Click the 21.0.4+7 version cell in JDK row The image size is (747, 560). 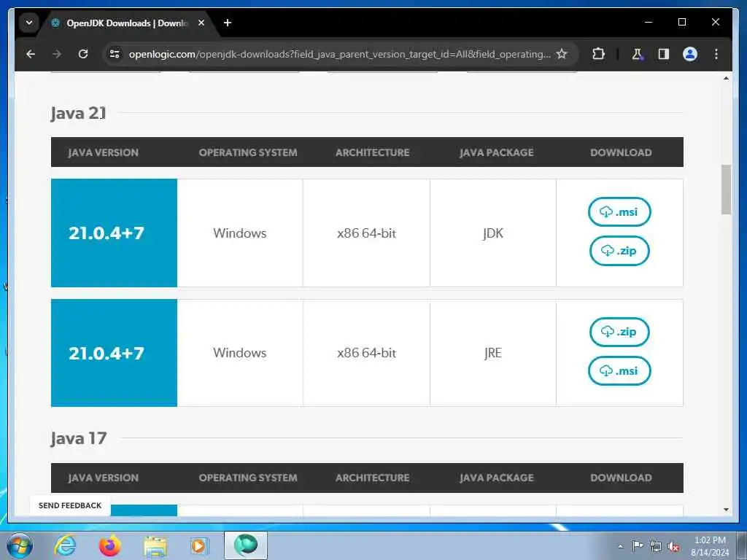coord(114,233)
